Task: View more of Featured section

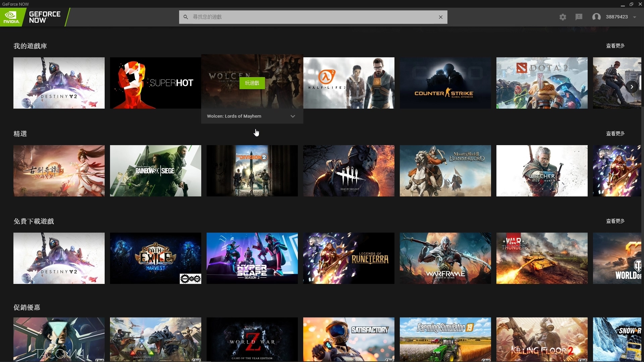Action: pyautogui.click(x=615, y=134)
